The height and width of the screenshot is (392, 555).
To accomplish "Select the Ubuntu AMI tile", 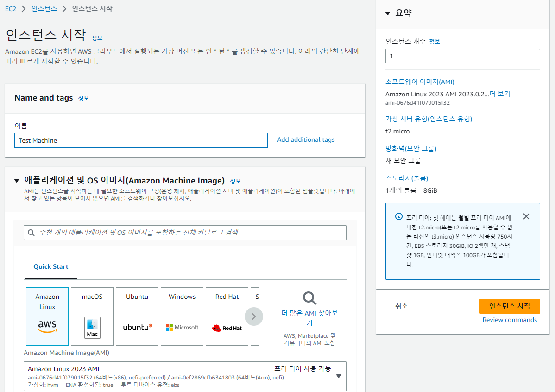I will pyautogui.click(x=137, y=316).
